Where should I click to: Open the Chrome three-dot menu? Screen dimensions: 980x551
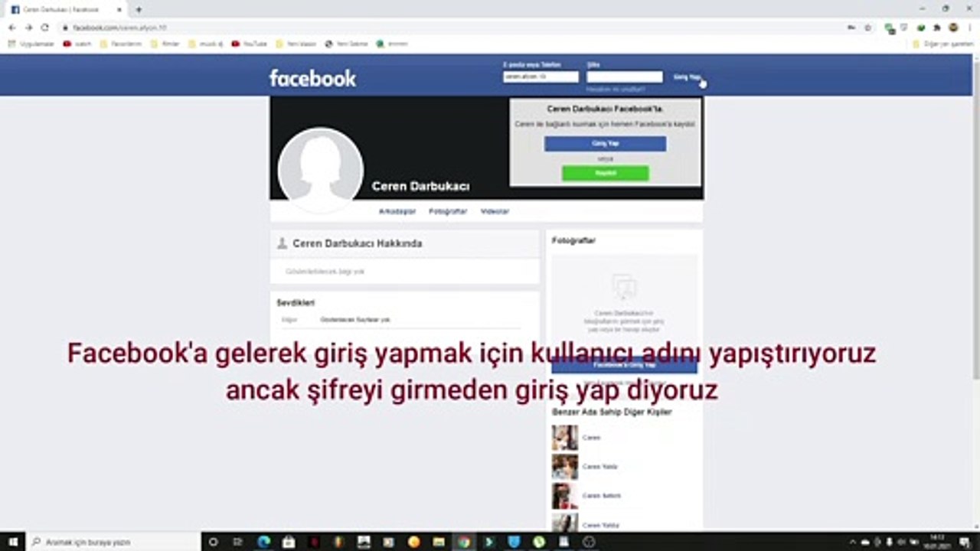pyautogui.click(x=969, y=28)
